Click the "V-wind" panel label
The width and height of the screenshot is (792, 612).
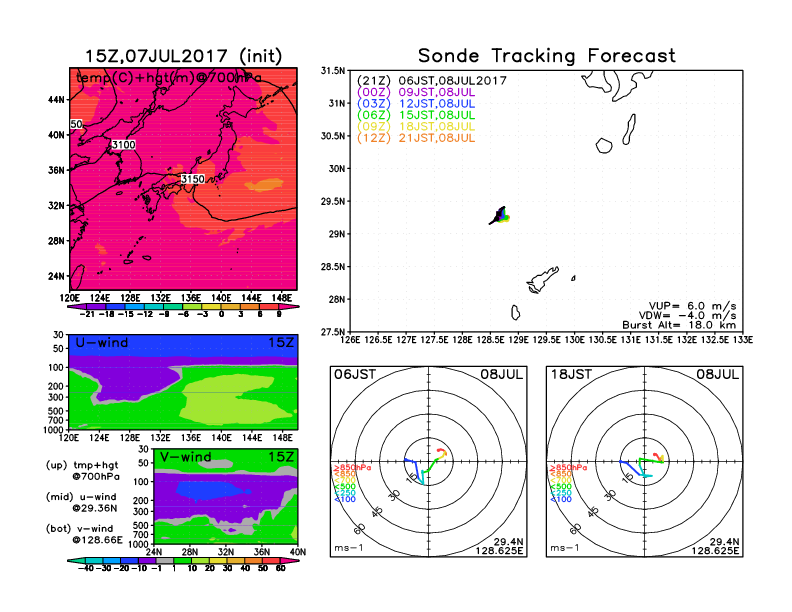(185, 457)
